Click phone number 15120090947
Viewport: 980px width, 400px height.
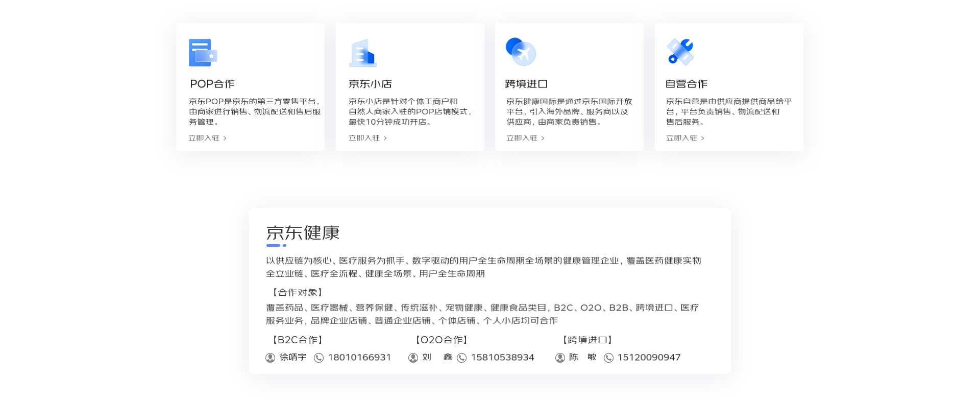click(x=649, y=358)
